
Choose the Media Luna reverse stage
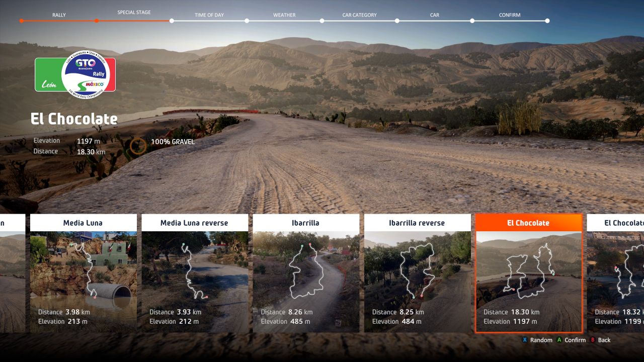click(x=195, y=273)
